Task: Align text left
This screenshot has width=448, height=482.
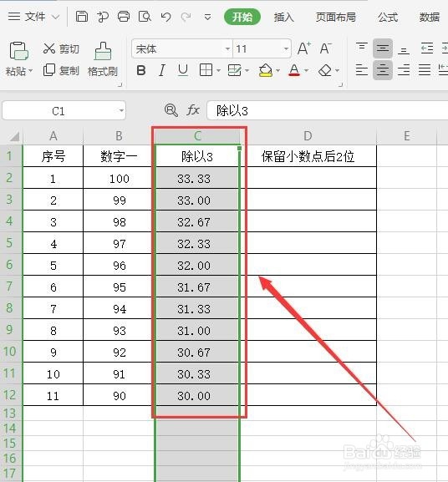Action: point(362,70)
